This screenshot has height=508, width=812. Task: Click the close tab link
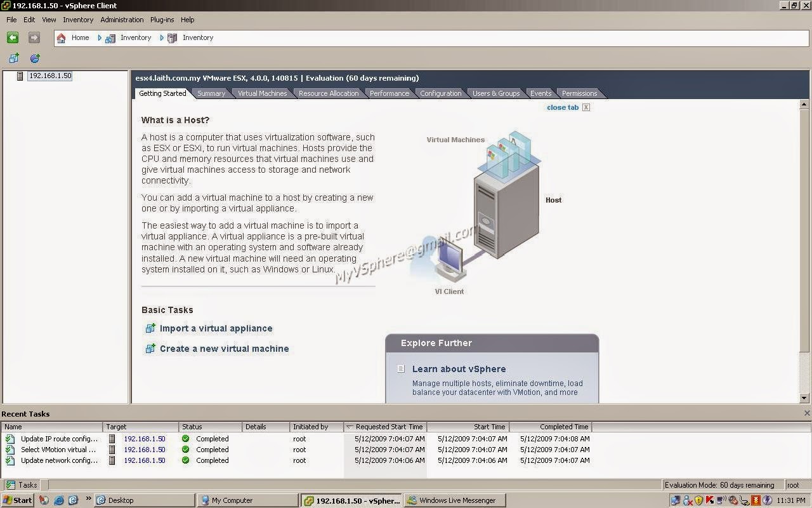coord(563,107)
